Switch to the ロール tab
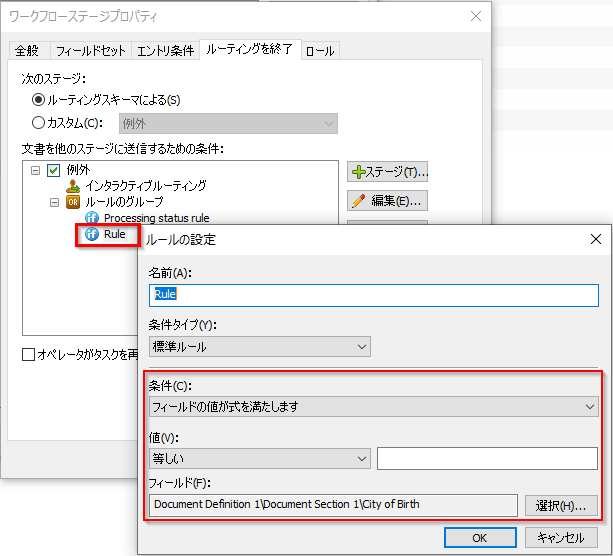The width and height of the screenshot is (613, 556). click(320, 51)
